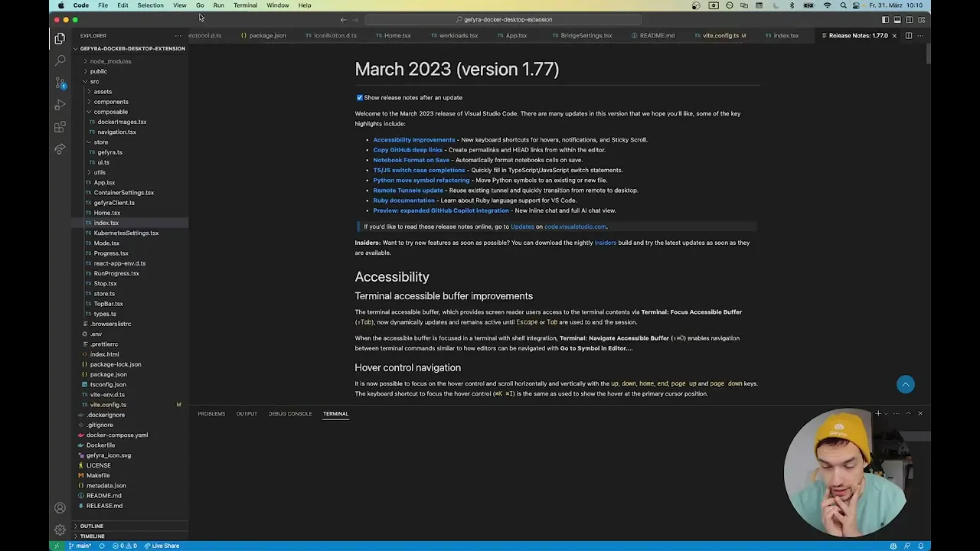The height and width of the screenshot is (551, 980).
Task: Maximize the terminal panel with up chevron
Action: pos(909,413)
